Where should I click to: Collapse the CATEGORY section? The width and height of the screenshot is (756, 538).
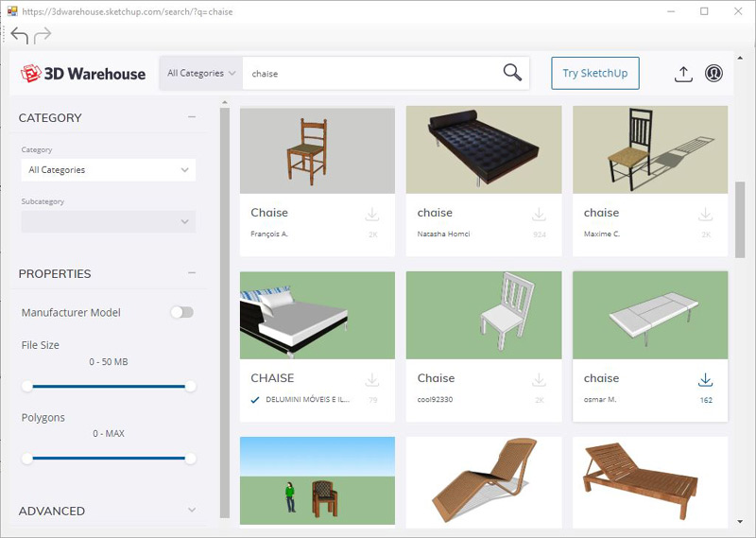[x=192, y=117]
